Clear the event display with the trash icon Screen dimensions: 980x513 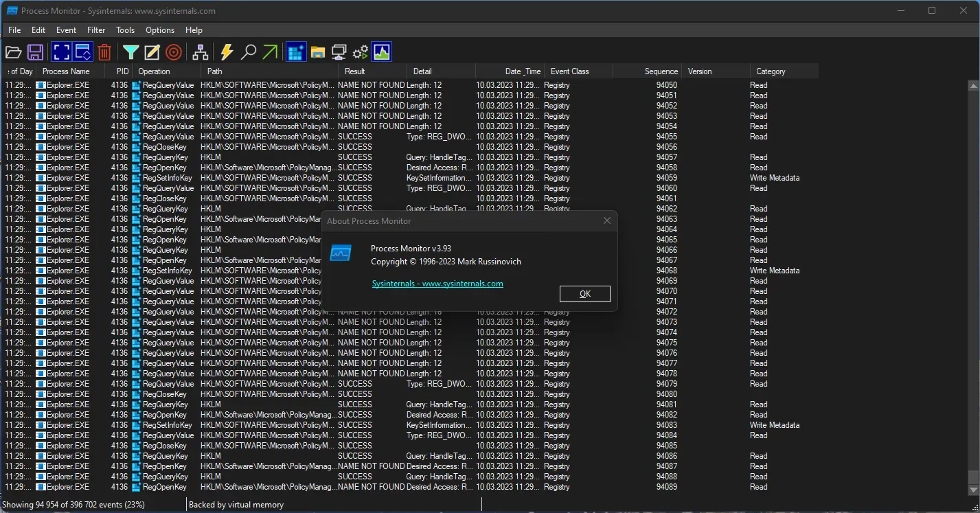104,52
